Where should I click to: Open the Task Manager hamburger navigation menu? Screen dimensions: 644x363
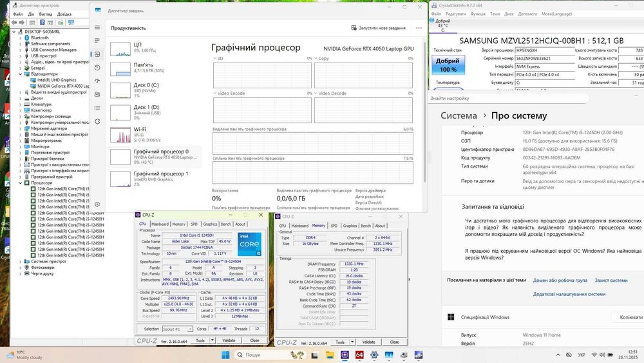(x=97, y=28)
